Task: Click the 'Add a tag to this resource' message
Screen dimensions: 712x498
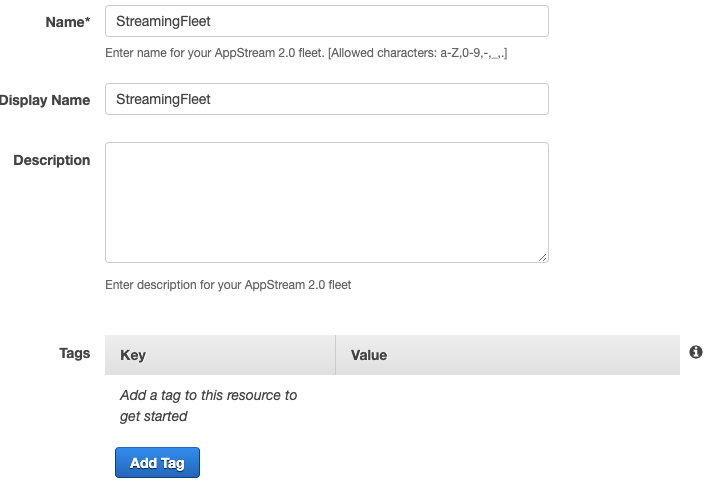Action: click(x=208, y=395)
